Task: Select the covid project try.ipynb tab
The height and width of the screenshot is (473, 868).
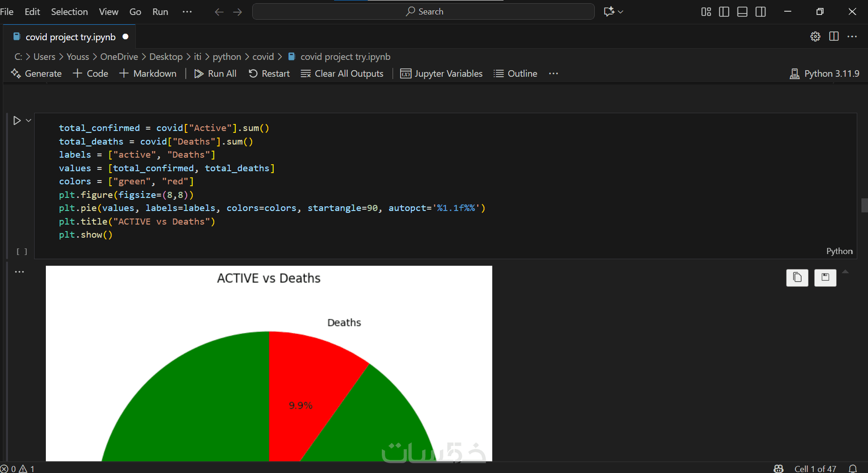Action: pyautogui.click(x=70, y=37)
